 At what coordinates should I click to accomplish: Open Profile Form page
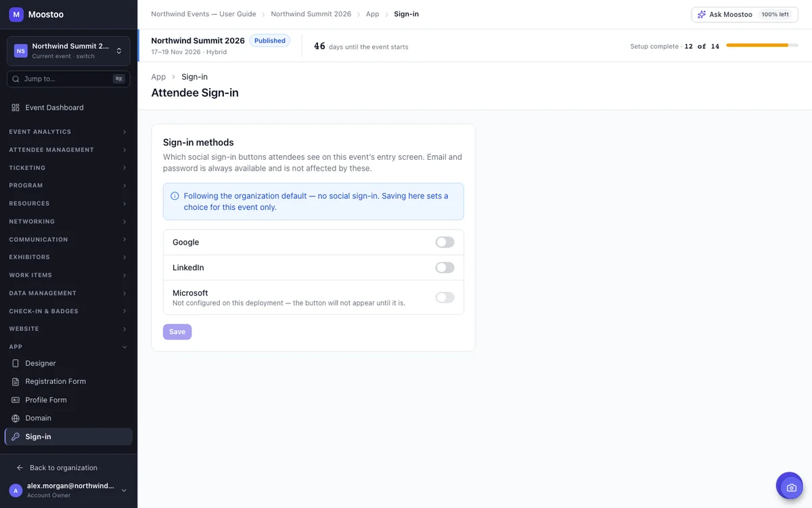[x=68, y=400]
